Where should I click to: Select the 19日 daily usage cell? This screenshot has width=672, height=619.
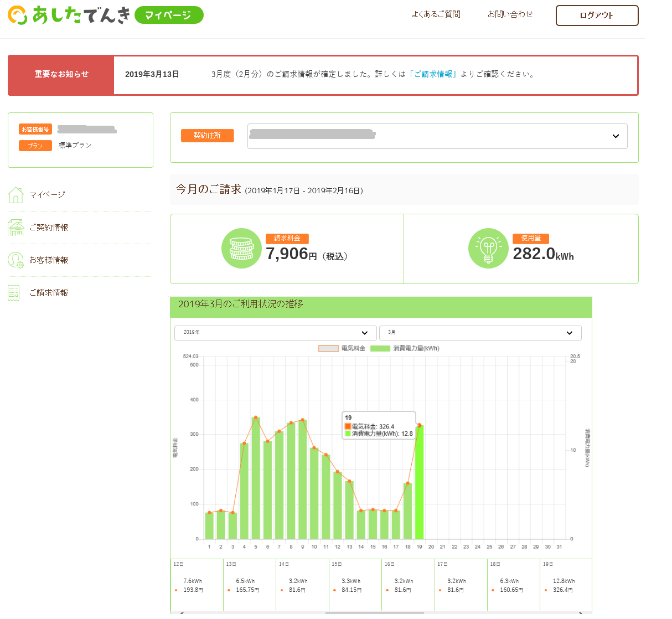pyautogui.click(x=566, y=585)
